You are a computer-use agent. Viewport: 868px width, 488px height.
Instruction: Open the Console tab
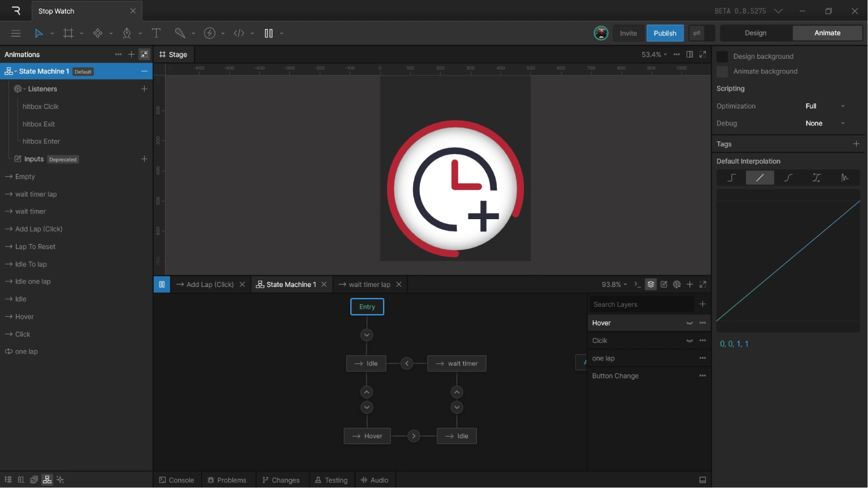[x=177, y=480]
